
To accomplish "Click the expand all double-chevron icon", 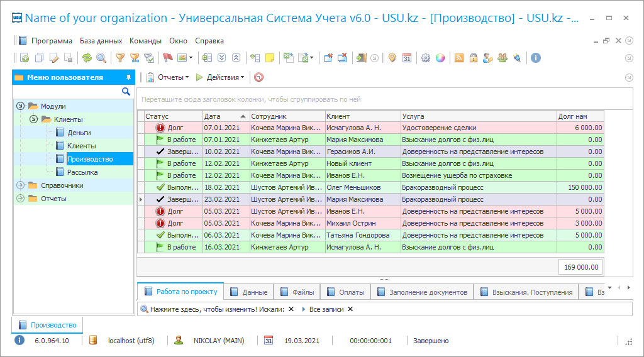I will (222, 58).
